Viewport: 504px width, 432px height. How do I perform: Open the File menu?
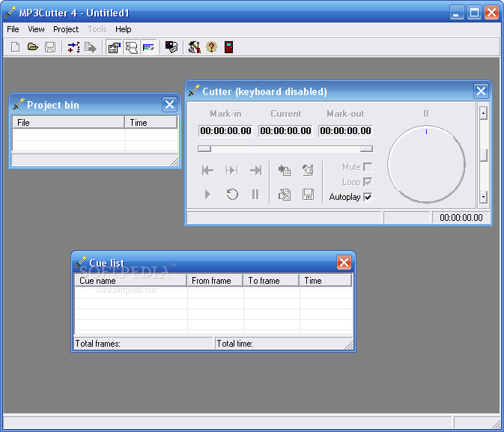pos(13,29)
